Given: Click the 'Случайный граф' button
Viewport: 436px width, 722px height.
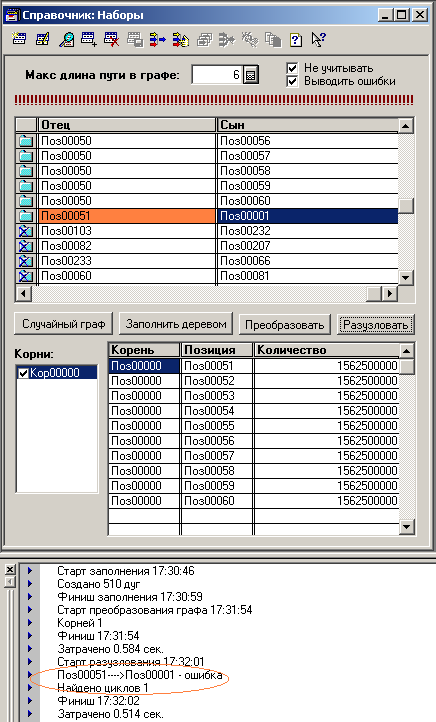Looking at the screenshot, I should coord(64,324).
